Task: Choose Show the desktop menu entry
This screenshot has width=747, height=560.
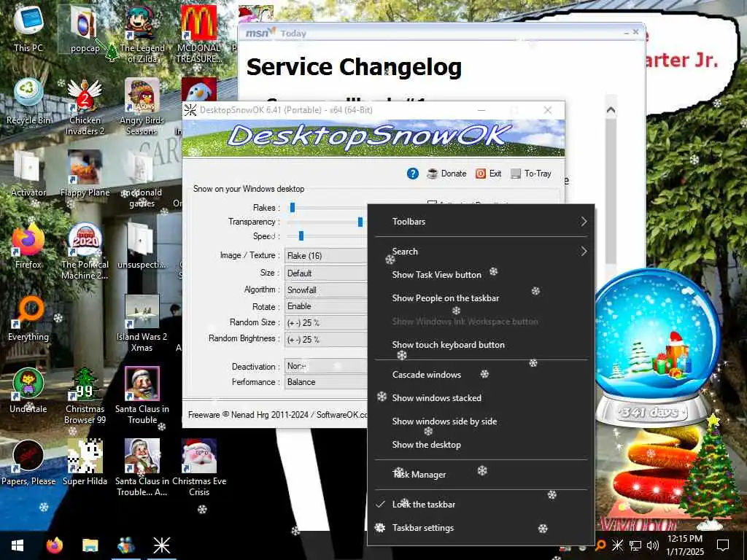Action: [481, 445]
